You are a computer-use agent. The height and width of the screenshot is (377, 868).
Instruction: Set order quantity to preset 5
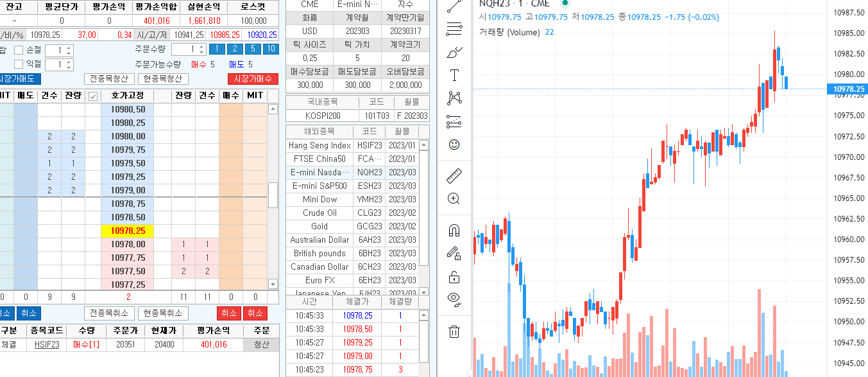coord(253,49)
